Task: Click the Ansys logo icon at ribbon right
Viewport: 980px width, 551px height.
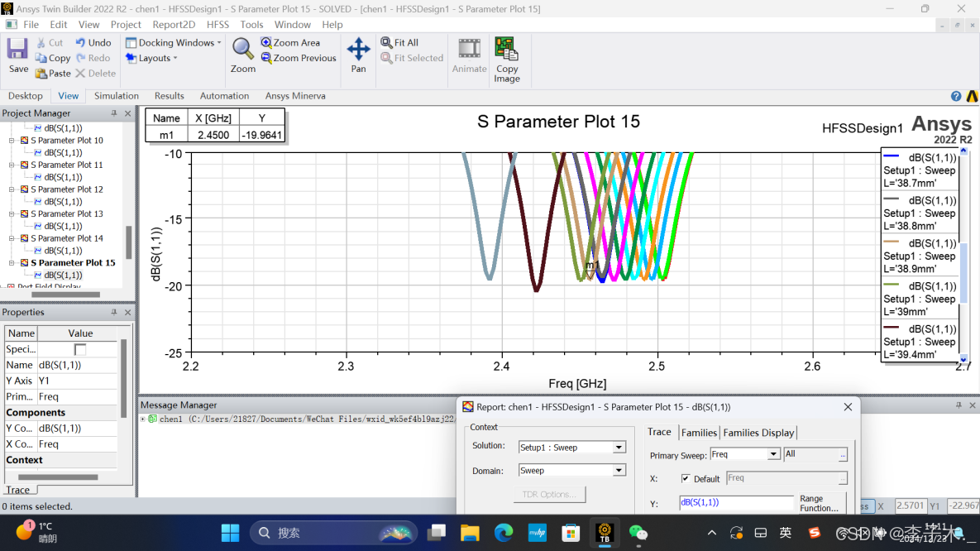Action: click(x=972, y=96)
